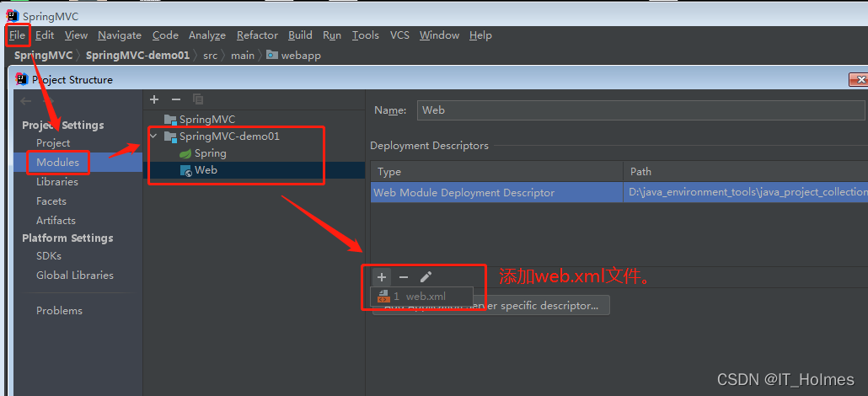The height and width of the screenshot is (396, 868).
Task: Open the Run menu
Action: coord(332,35)
